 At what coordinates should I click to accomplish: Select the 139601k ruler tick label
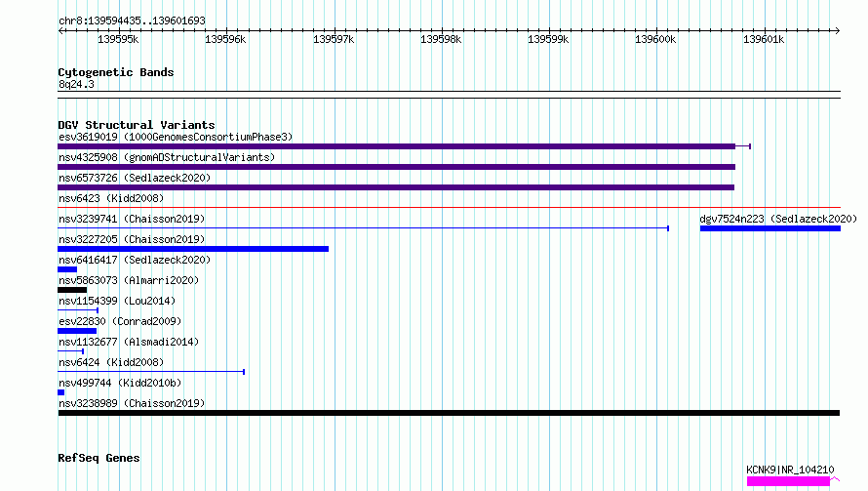click(764, 39)
